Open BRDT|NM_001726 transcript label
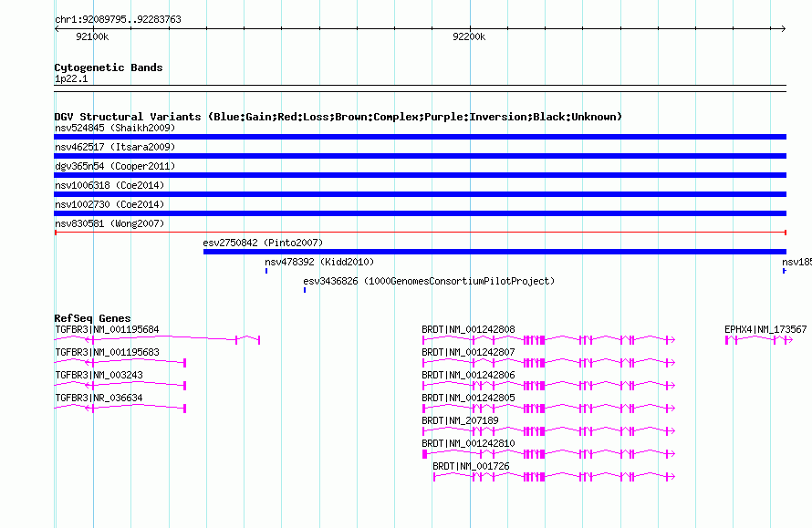This screenshot has width=812, height=528. (471, 466)
